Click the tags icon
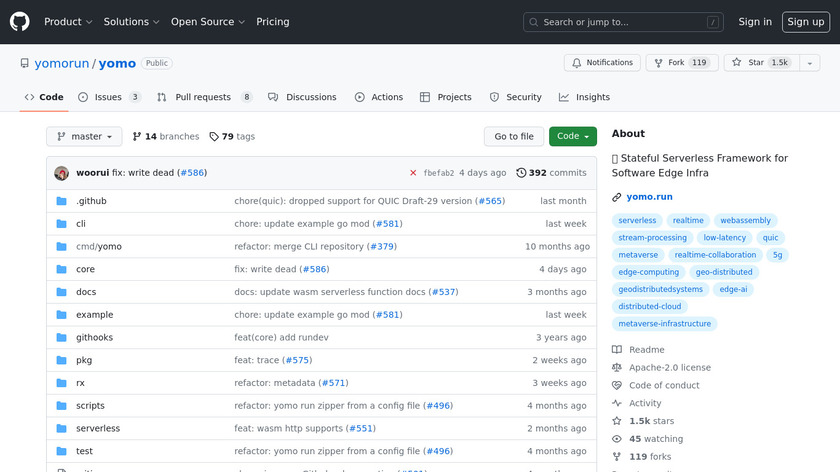Viewport: 840px width, 472px height. (214, 137)
